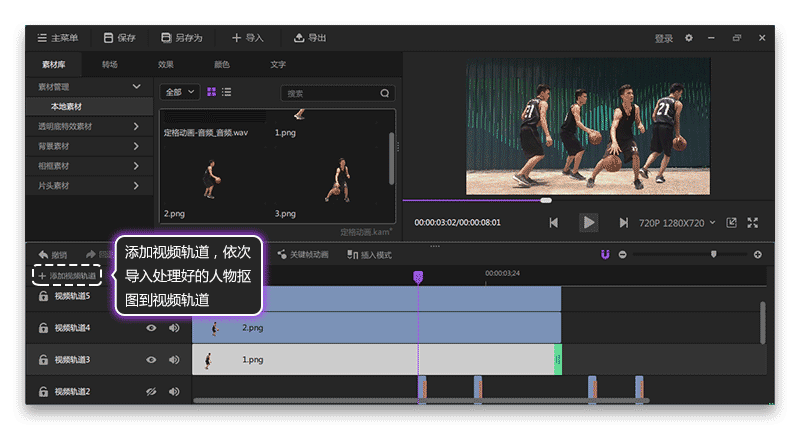This screenshot has width=800, height=430.
Task: Click the 保存 save button
Action: click(119, 38)
